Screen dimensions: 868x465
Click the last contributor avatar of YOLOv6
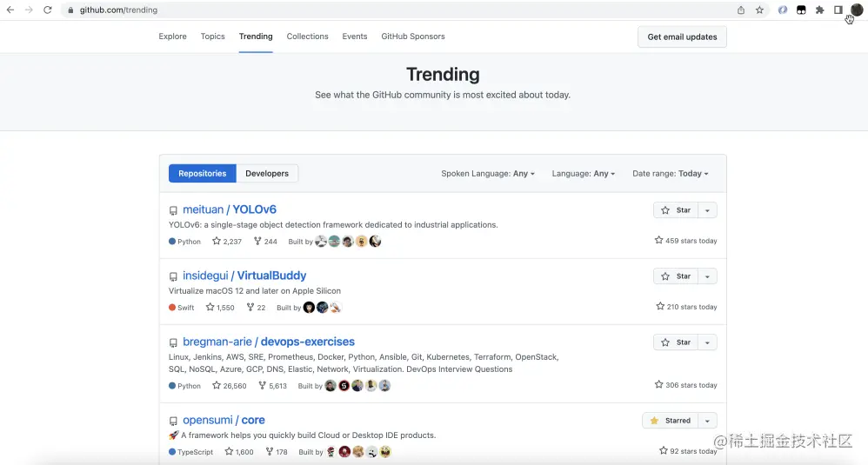[x=375, y=241]
